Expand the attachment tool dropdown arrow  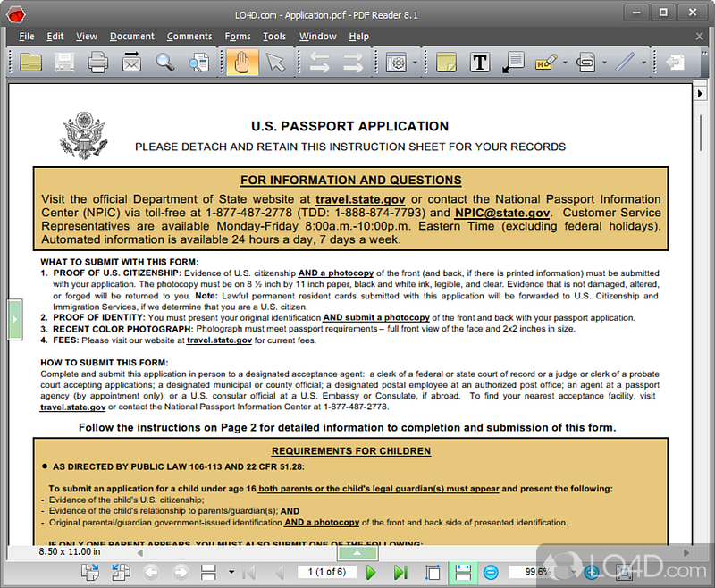point(604,62)
